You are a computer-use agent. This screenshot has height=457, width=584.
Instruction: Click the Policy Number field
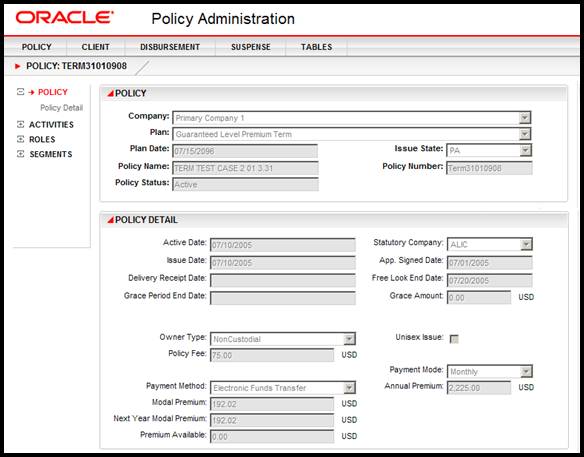[x=489, y=168]
